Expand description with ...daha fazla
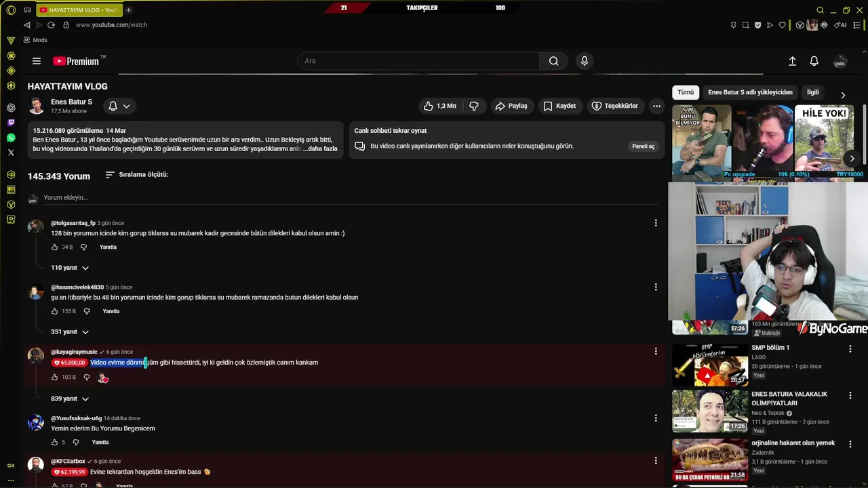 point(320,148)
